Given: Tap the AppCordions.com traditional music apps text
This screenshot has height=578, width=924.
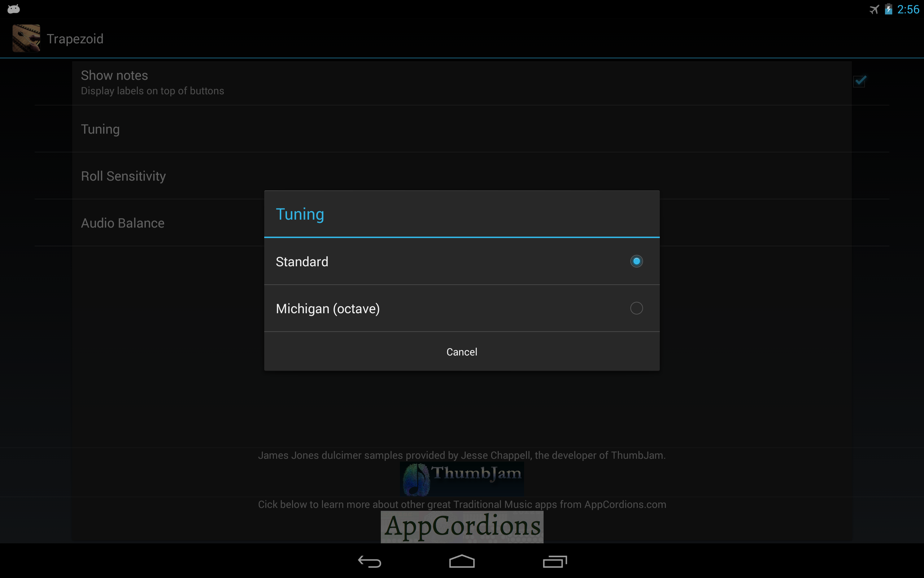Looking at the screenshot, I should coord(462,504).
